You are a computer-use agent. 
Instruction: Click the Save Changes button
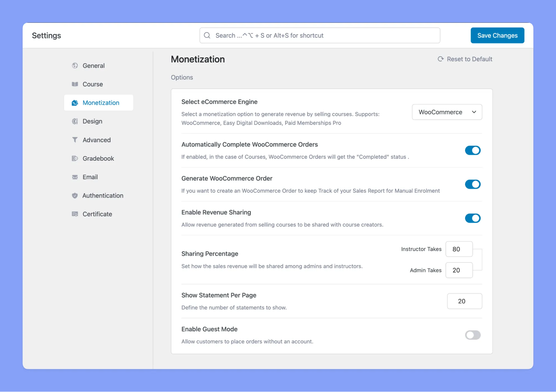[x=497, y=35]
